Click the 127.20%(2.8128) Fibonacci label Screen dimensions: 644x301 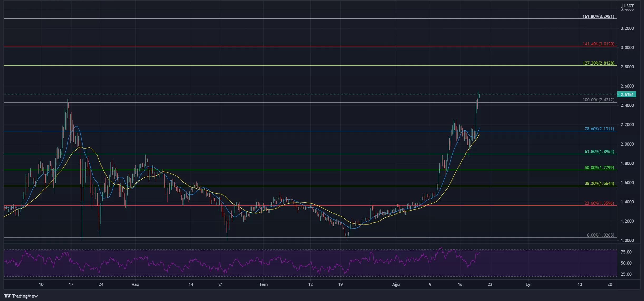(598, 63)
